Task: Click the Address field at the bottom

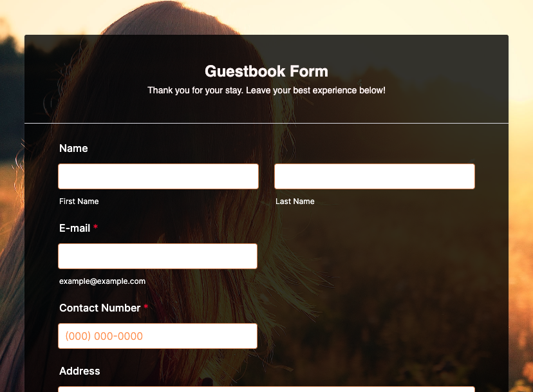Action: tap(266, 389)
